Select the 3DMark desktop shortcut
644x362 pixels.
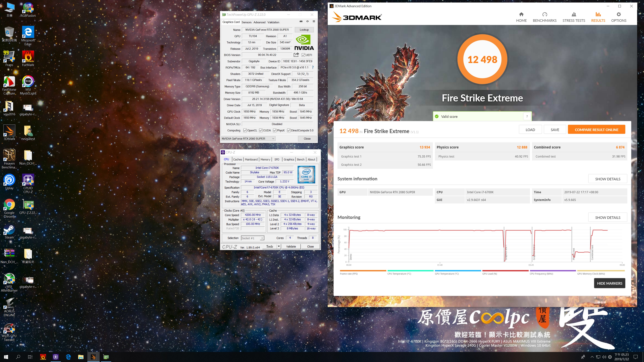(x=9, y=132)
